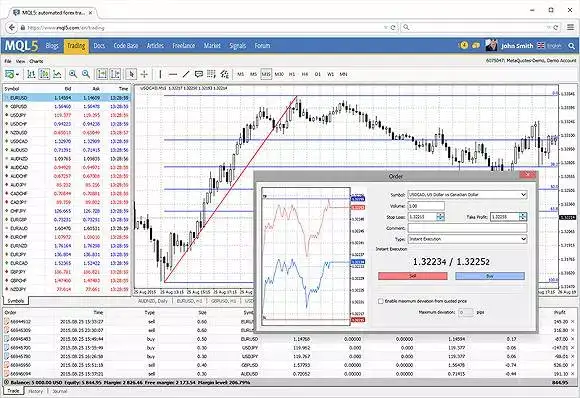Click the zoom in magnifier icon

[x=73, y=74]
